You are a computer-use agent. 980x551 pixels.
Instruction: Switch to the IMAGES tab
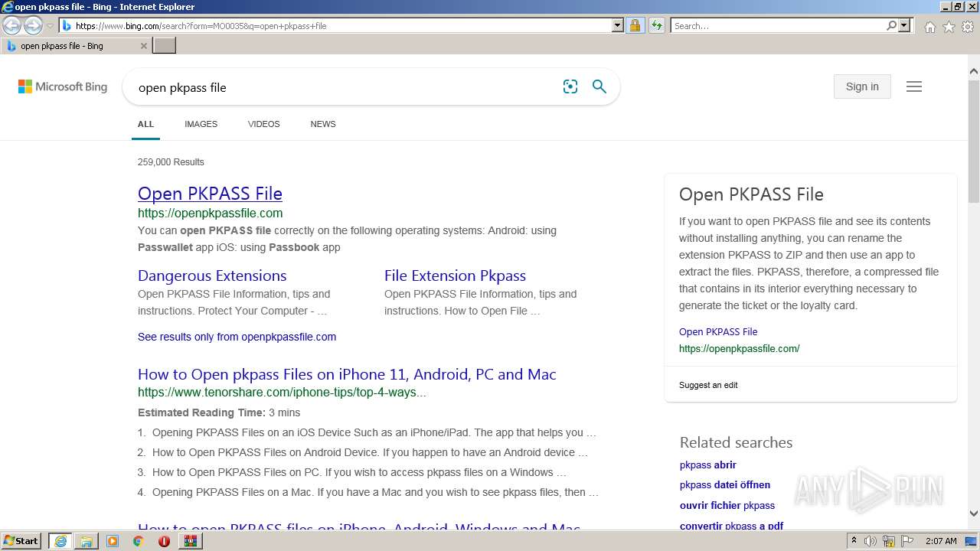tap(201, 124)
